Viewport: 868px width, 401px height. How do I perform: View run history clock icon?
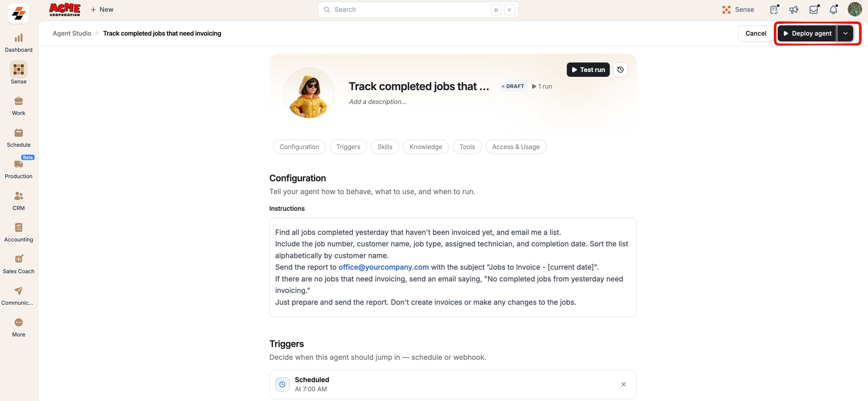click(620, 70)
